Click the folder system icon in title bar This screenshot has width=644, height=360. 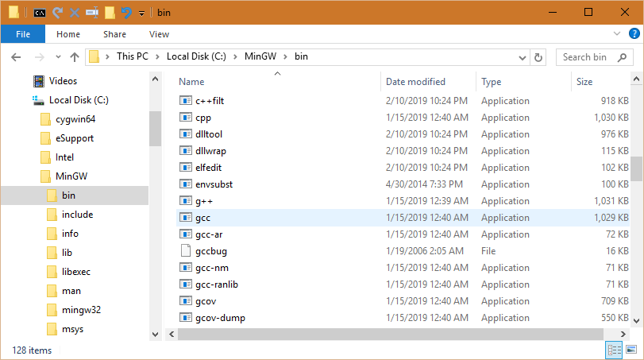point(13,13)
